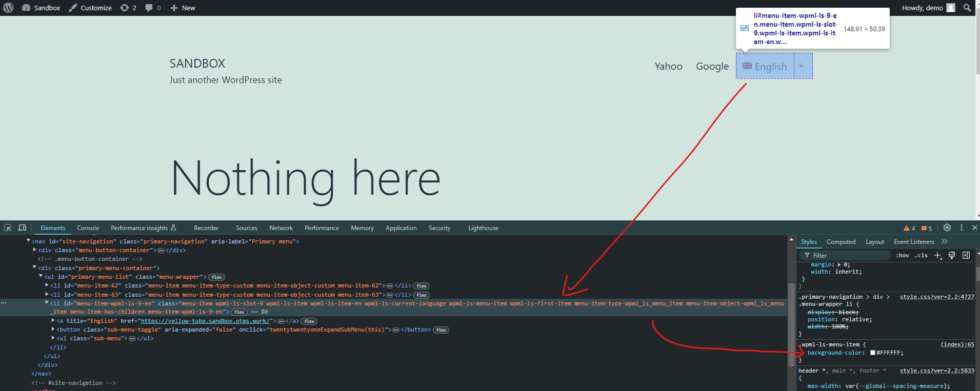Select the English language switcher item
The image size is (980, 391).
click(765, 66)
